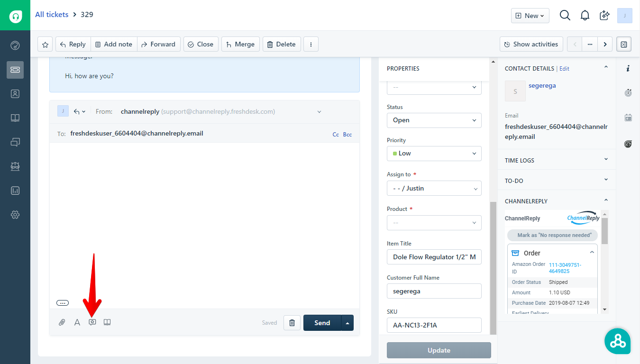Open the time tracking stopwatch icon
640x364 pixels.
pos(628,93)
